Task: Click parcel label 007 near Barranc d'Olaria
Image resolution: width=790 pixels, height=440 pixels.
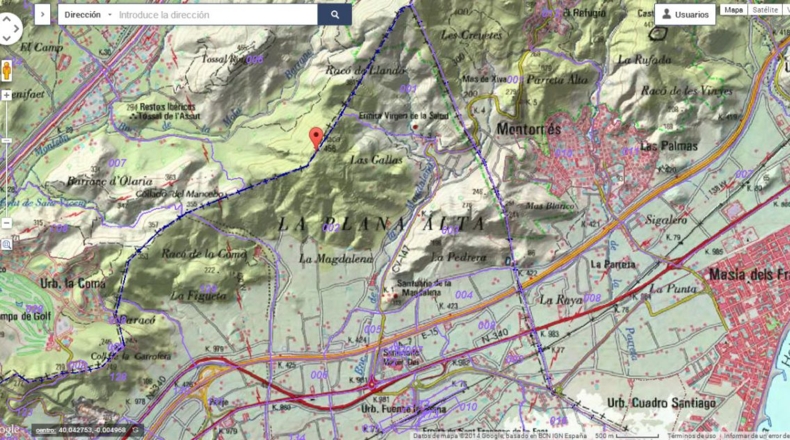Action: [x=117, y=163]
